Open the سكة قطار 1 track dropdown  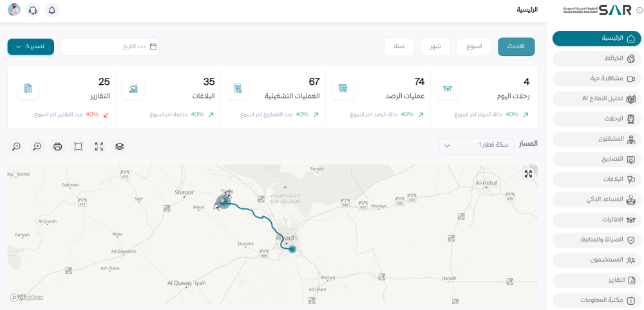[x=476, y=145]
